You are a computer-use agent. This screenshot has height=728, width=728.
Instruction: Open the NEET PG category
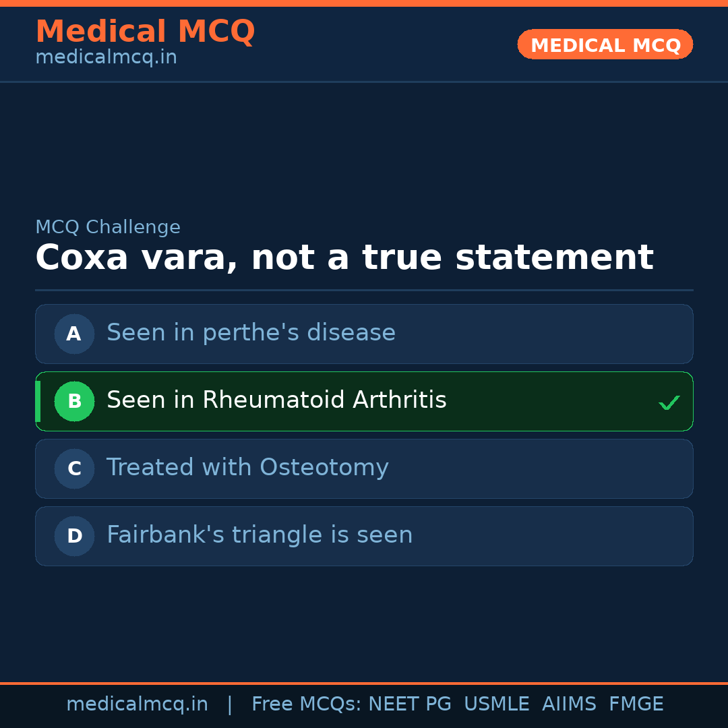409,703
